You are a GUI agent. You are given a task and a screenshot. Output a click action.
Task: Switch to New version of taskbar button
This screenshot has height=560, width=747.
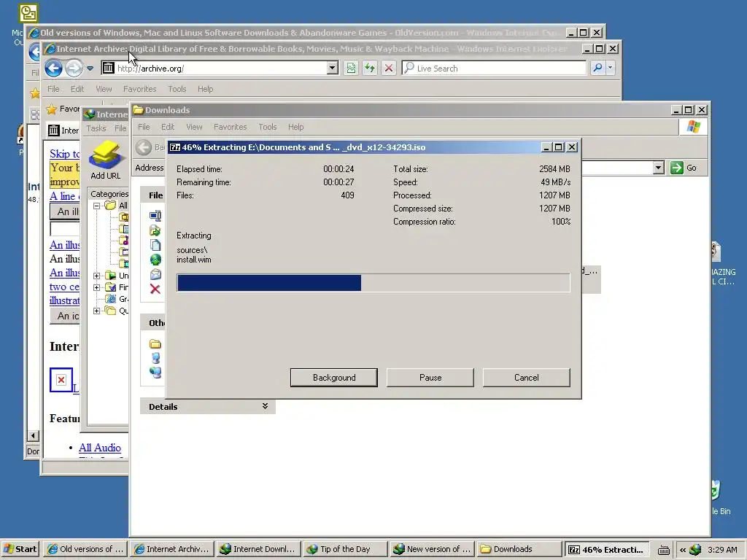[x=432, y=549]
